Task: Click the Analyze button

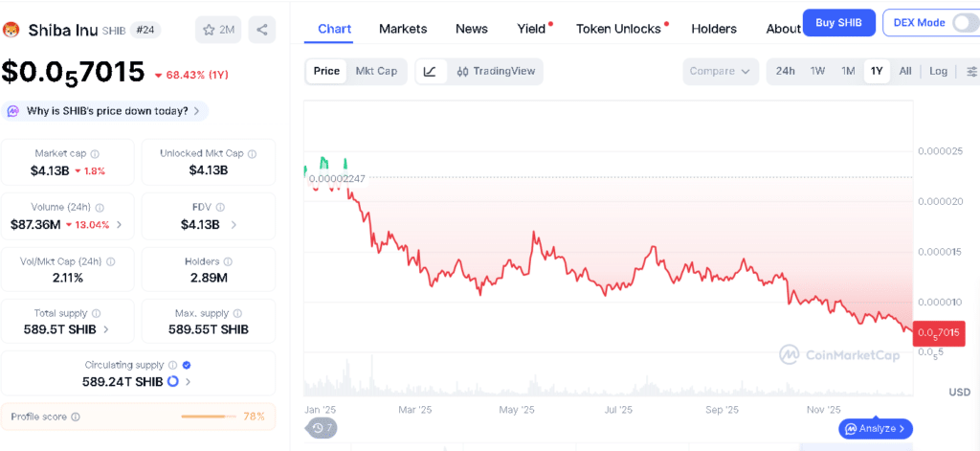Action: click(876, 428)
